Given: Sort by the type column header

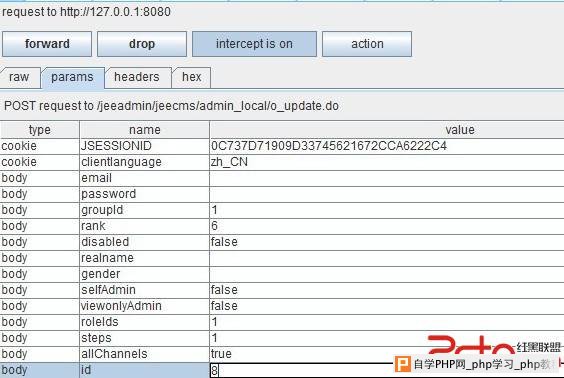Looking at the screenshot, I should tap(40, 129).
